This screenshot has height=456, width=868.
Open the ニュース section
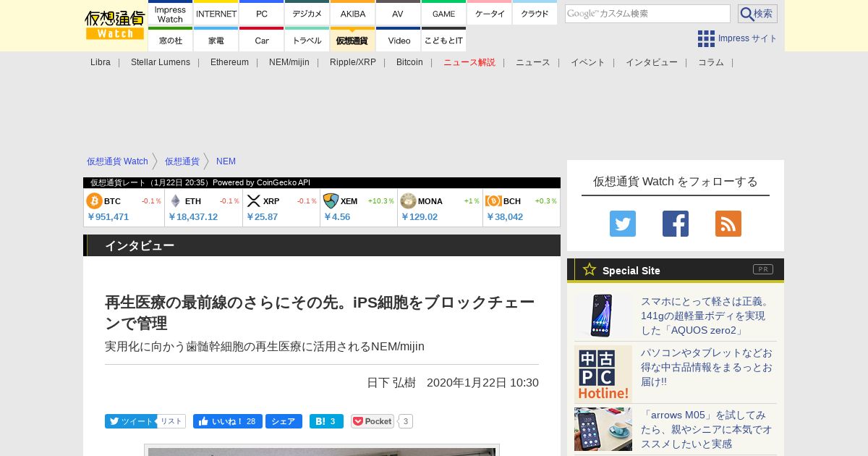[533, 62]
